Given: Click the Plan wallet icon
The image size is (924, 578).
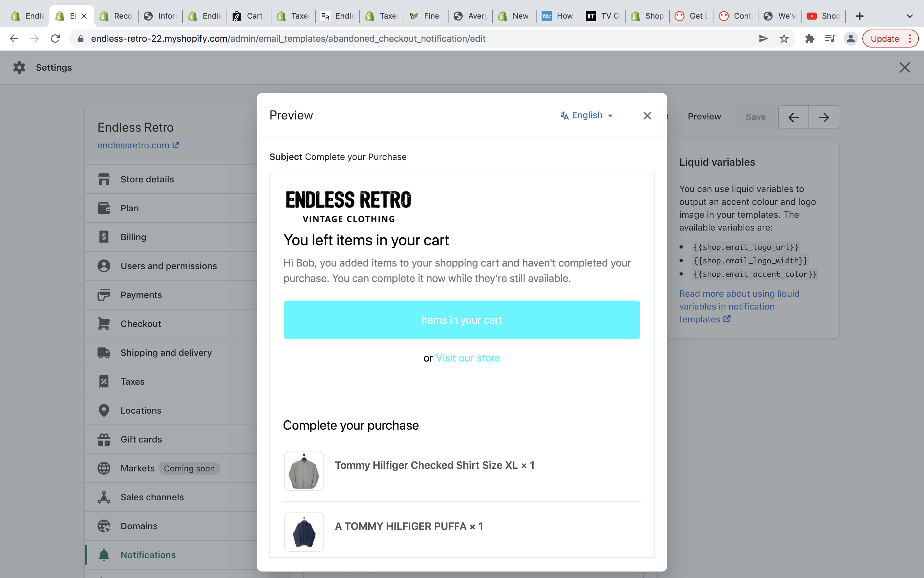Looking at the screenshot, I should pos(104,208).
